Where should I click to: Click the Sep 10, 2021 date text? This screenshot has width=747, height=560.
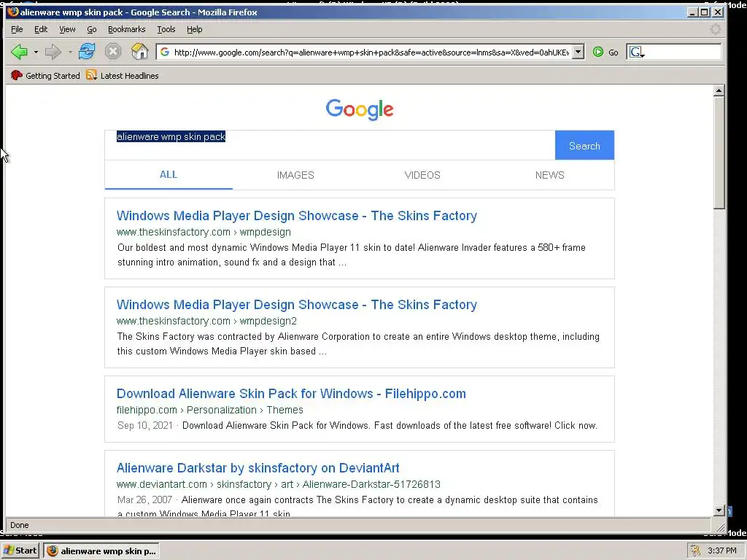tap(145, 425)
